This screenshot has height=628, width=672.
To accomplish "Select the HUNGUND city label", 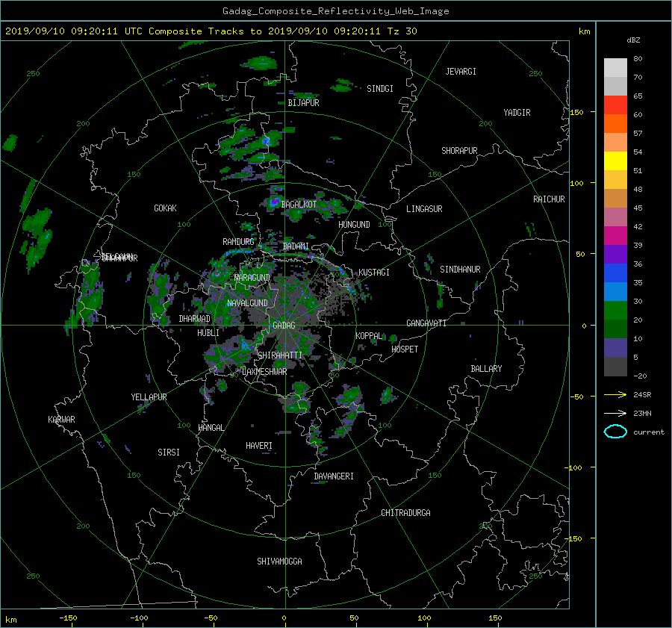I will tap(354, 225).
